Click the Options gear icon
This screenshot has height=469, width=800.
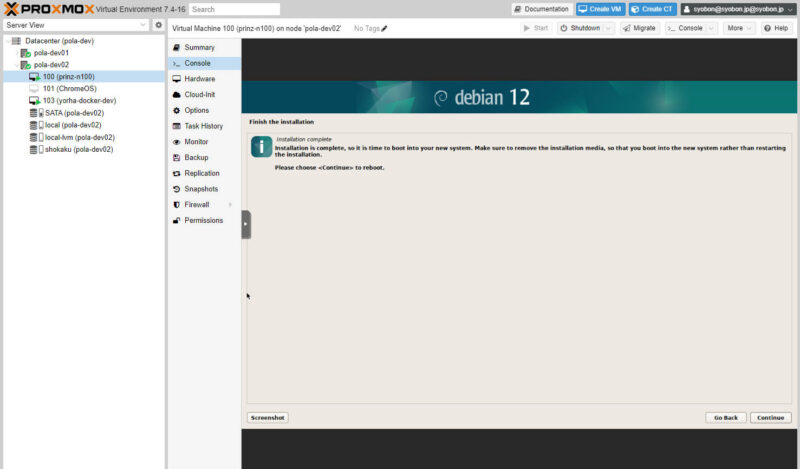pyautogui.click(x=177, y=110)
